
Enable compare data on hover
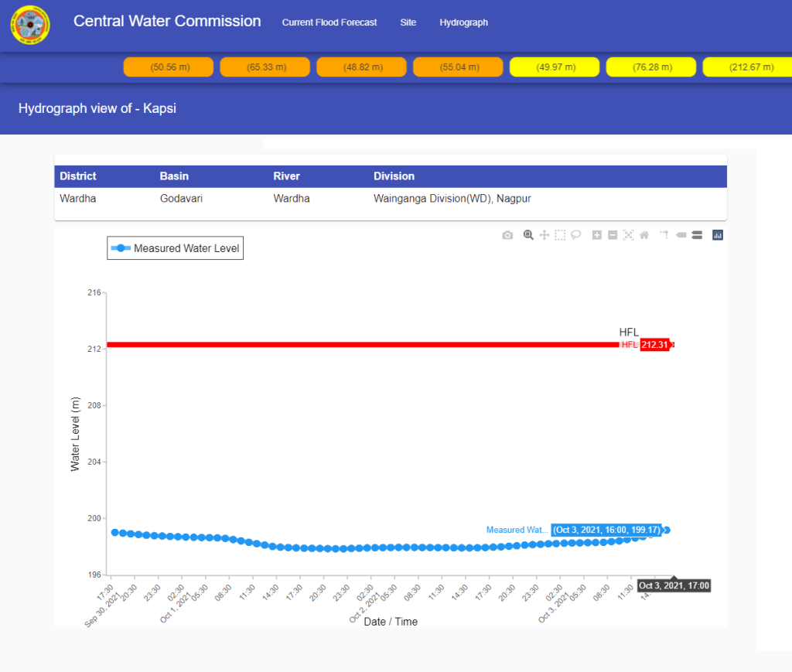pyautogui.click(x=697, y=235)
